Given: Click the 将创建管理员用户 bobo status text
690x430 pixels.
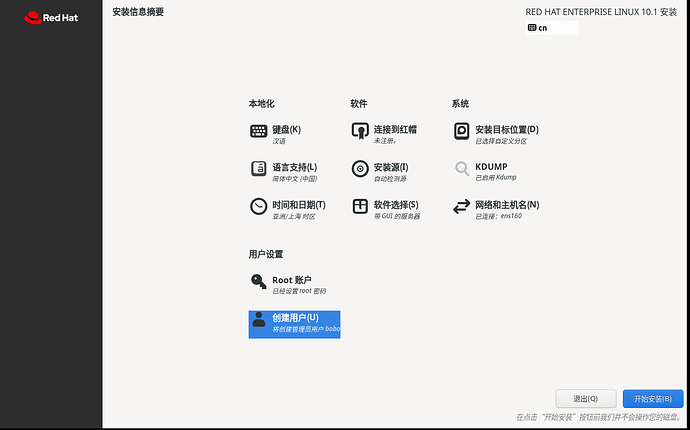Looking at the screenshot, I should 306,329.
